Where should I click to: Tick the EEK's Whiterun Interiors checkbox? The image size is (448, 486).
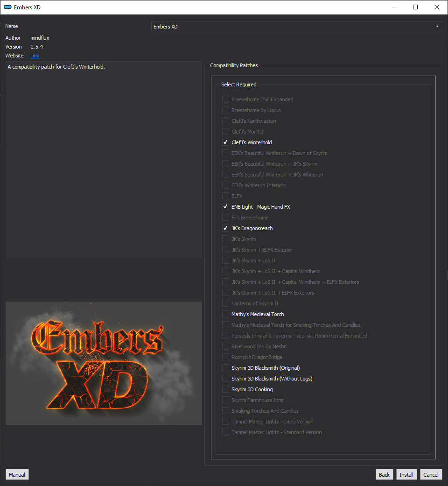[x=225, y=185]
